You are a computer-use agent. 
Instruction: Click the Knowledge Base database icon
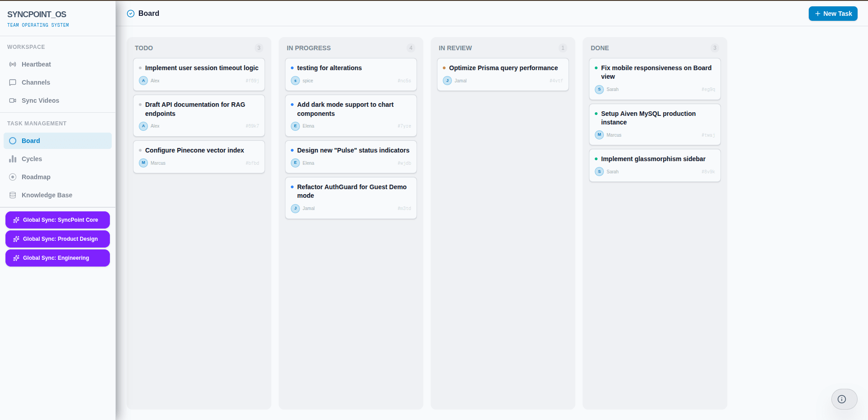(x=13, y=195)
